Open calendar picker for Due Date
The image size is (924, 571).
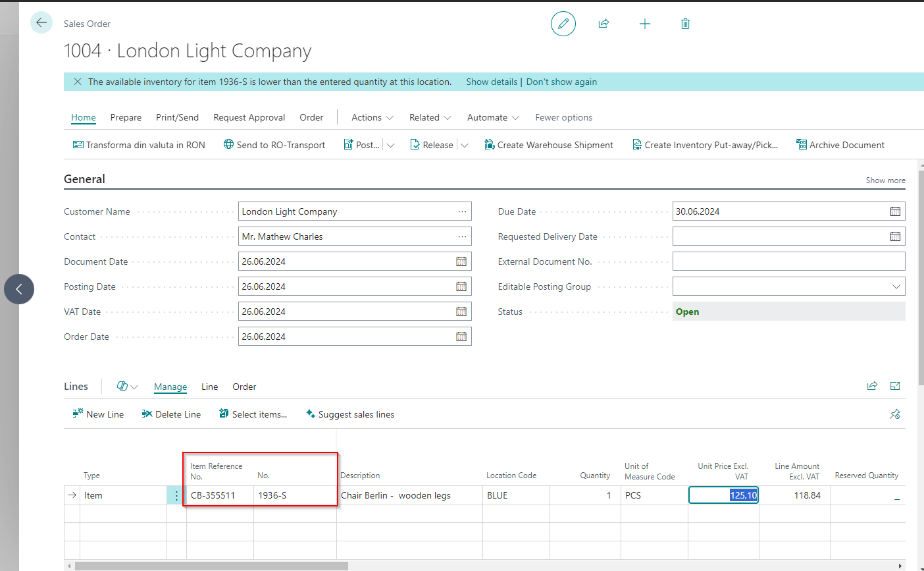tap(895, 211)
